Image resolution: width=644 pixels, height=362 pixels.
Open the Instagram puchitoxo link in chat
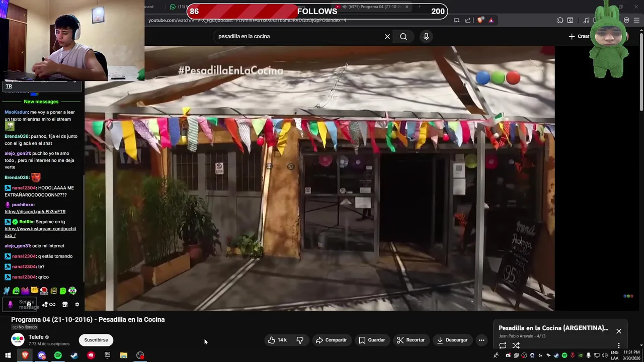(x=40, y=232)
